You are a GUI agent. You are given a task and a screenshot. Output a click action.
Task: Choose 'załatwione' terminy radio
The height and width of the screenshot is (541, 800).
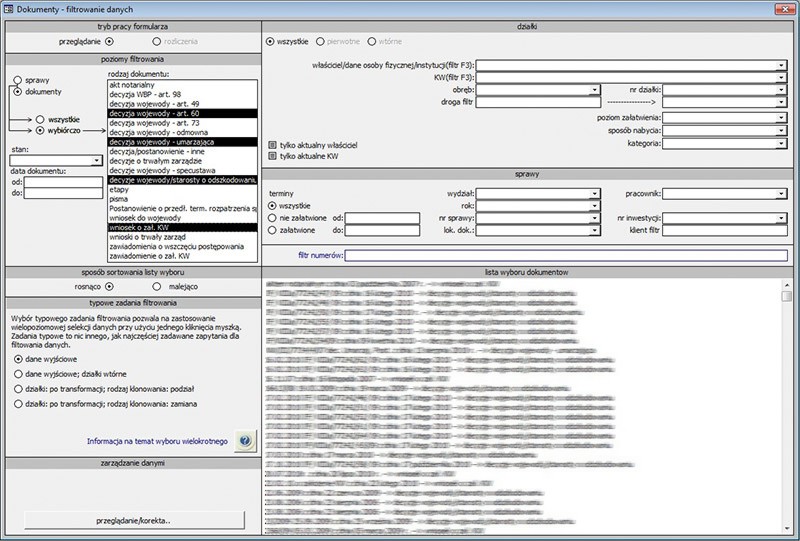coord(272,230)
